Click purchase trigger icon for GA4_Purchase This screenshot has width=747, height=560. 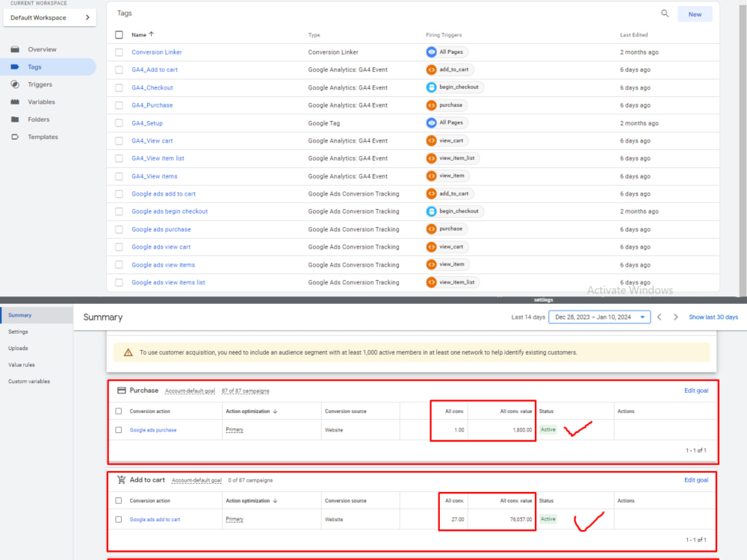[x=431, y=105]
